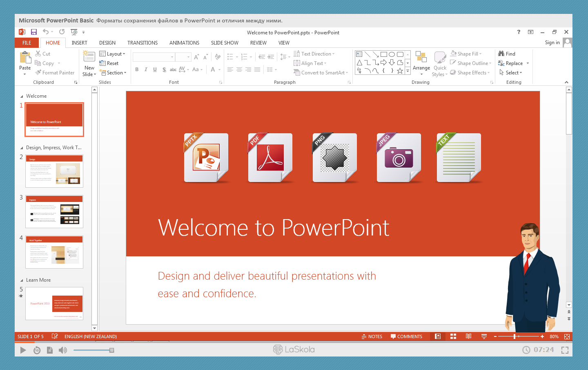The image size is (588, 370).
Task: Click the Find icon in Editing group
Action: click(x=507, y=54)
